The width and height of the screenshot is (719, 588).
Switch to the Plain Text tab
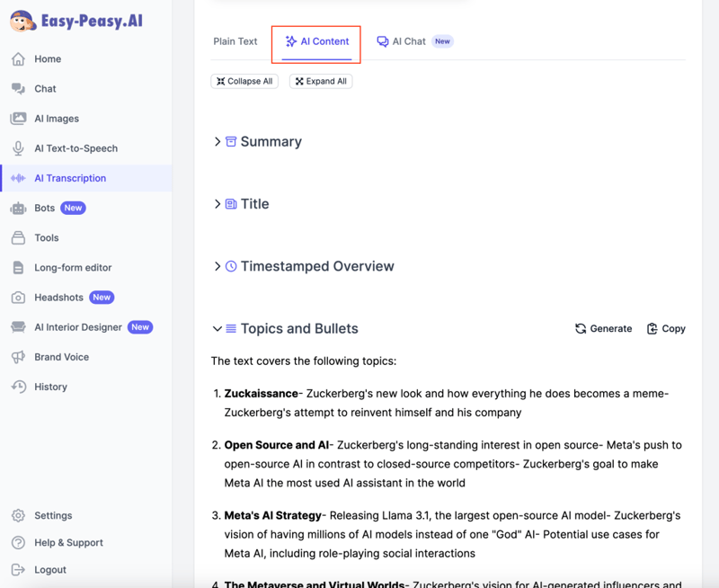click(x=235, y=41)
